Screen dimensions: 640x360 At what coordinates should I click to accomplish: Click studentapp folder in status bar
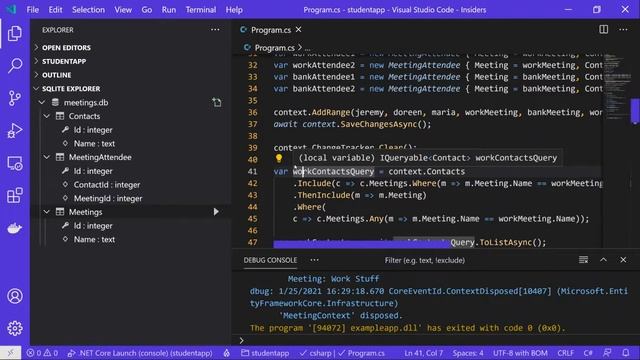(x=265, y=353)
